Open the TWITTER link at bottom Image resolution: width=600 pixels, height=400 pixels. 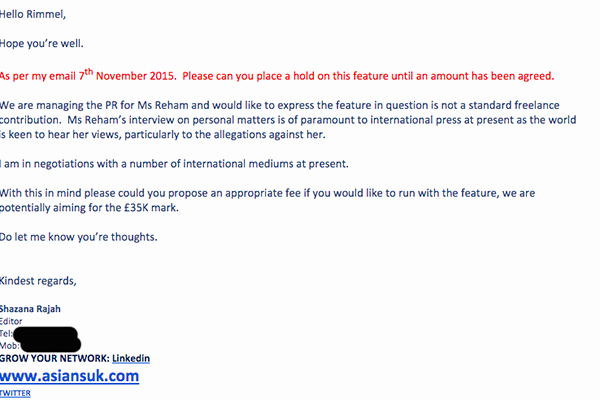coord(15,393)
